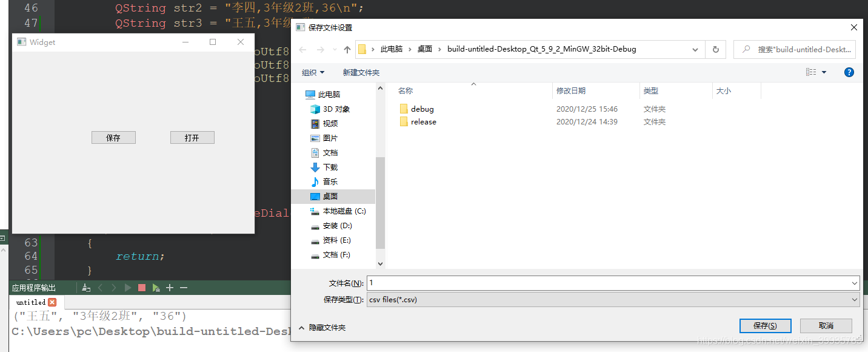The image size is (868, 352).
Task: Select the debug folder
Action: (x=417, y=109)
